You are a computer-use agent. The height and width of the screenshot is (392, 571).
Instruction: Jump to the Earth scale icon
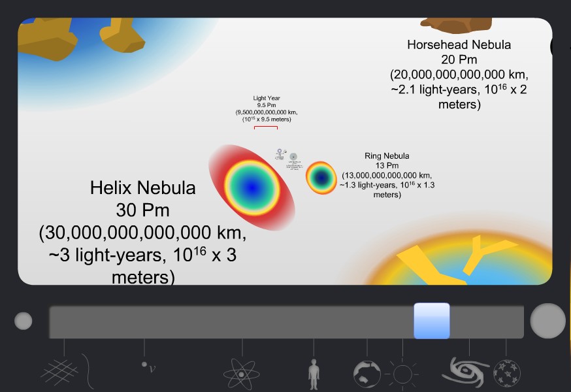(367, 374)
